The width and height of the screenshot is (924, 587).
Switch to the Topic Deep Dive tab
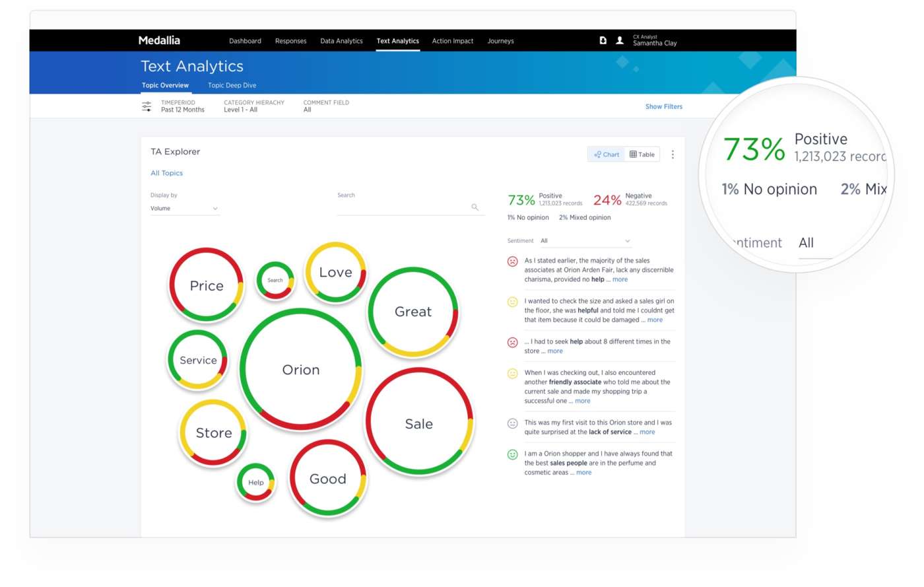tap(232, 85)
